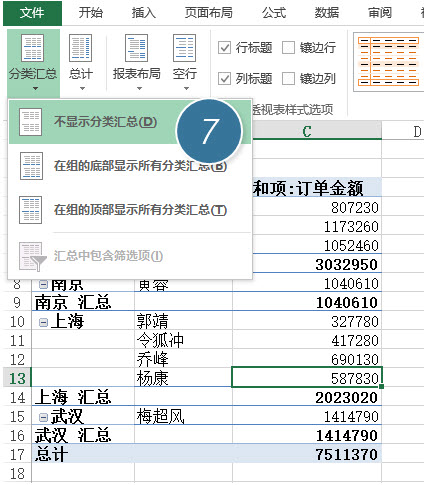Click the 上海 汇总 row label

[x=83, y=398]
